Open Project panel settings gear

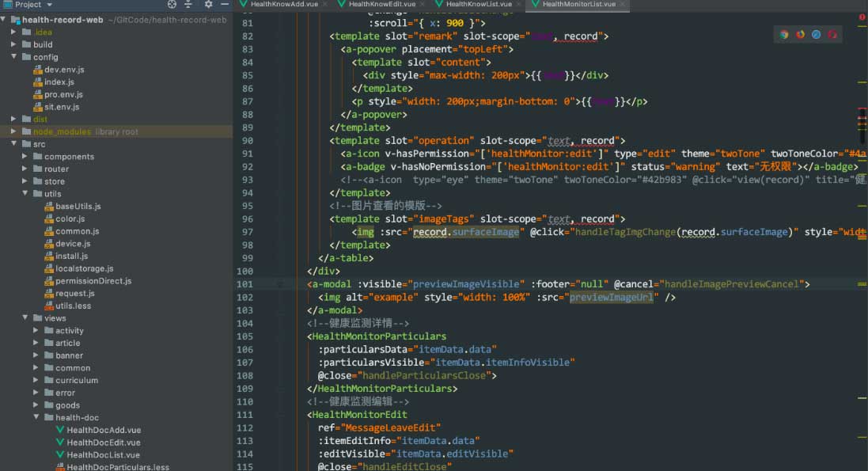click(208, 5)
